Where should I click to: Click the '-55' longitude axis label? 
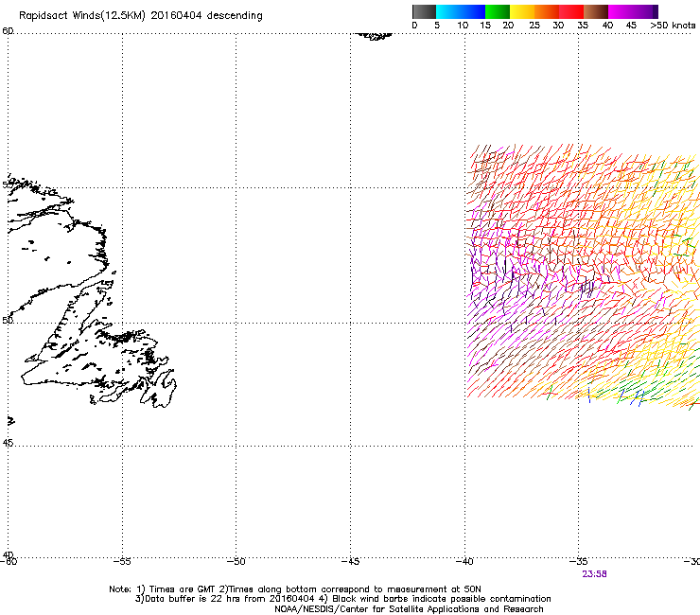(x=122, y=562)
